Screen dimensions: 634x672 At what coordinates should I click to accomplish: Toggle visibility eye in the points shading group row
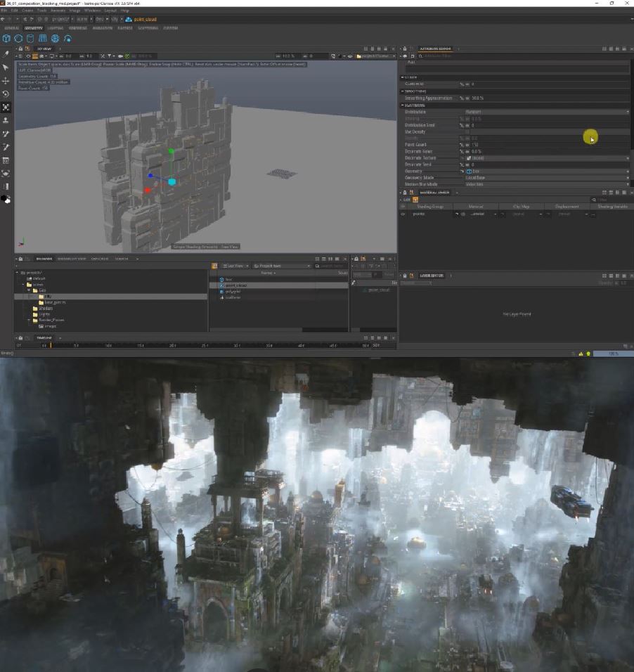(x=403, y=214)
